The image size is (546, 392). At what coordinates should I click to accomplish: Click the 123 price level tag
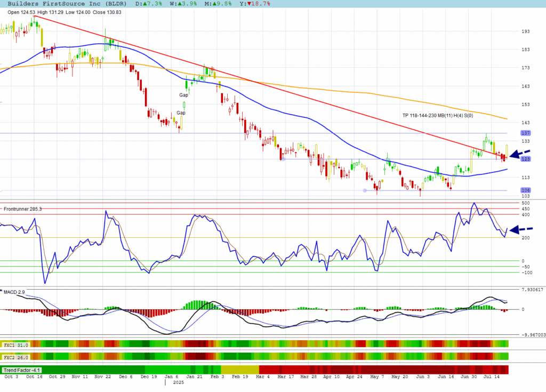coord(525,159)
